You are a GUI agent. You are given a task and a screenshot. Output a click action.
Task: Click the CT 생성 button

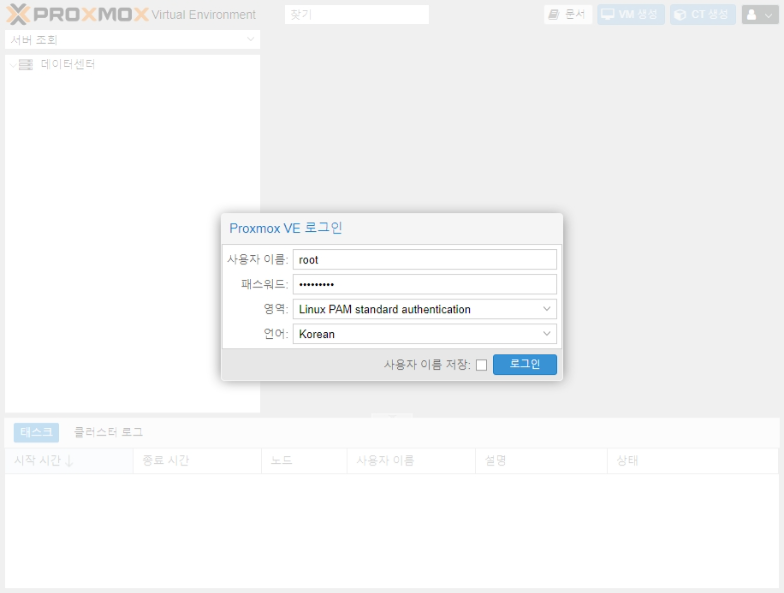[702, 14]
